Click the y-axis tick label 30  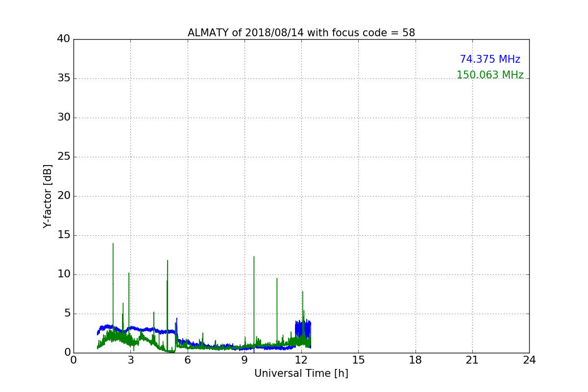tap(63, 118)
